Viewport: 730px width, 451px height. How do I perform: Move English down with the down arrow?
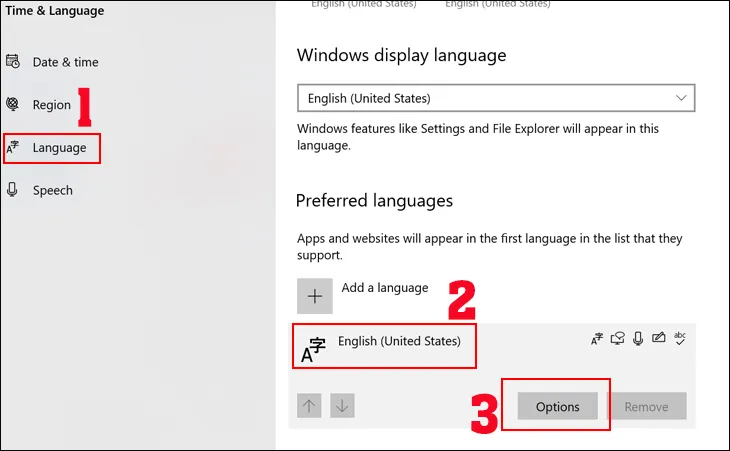pyautogui.click(x=342, y=406)
